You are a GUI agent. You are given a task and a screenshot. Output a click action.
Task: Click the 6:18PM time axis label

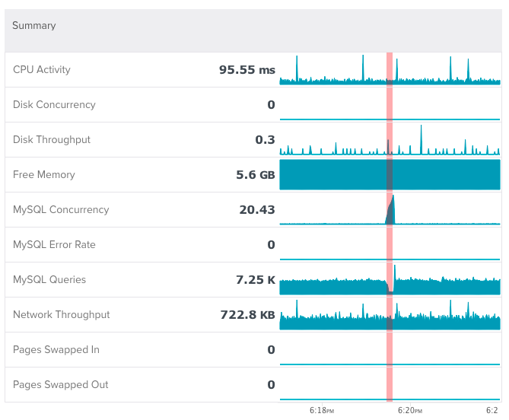[322, 410]
